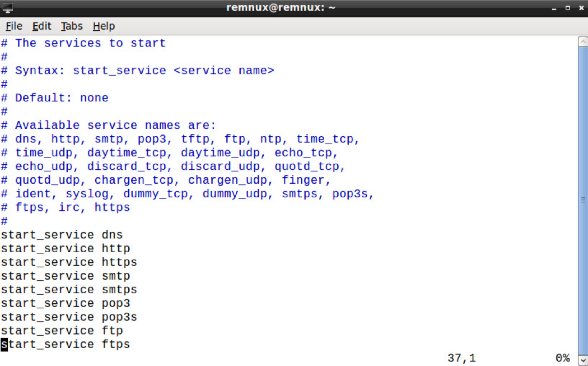Click the cursor position indicator '37,1'
Screen dimensions: 588x366
coord(461,358)
